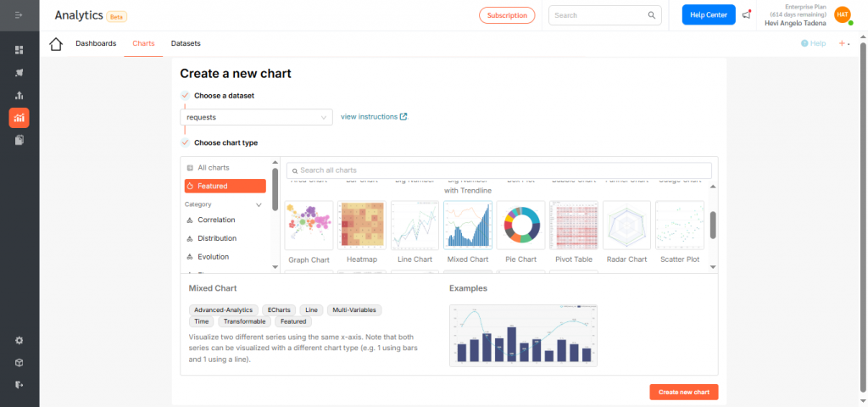This screenshot has width=868, height=407.
Task: Click the cube icon in sidebar
Action: (x=19, y=362)
